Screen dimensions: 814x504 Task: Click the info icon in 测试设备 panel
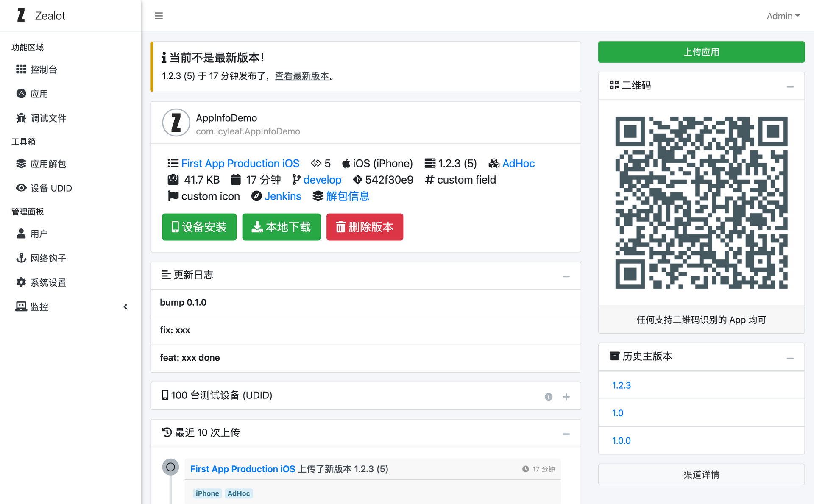pyautogui.click(x=549, y=397)
